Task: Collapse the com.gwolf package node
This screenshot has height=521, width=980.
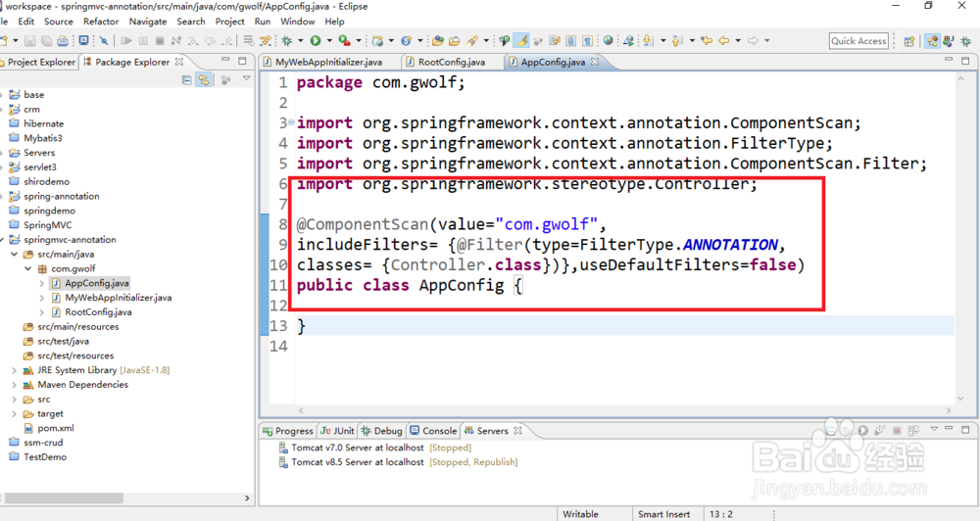Action: pos(28,268)
